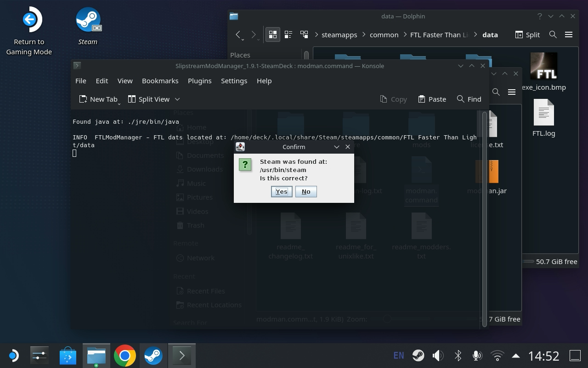Expand hidden system tray icons arrow
This screenshot has width=588, height=368.
[x=516, y=356]
